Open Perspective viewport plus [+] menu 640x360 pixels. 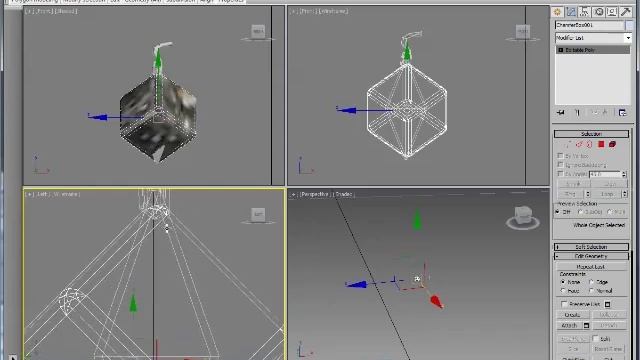coord(293,194)
